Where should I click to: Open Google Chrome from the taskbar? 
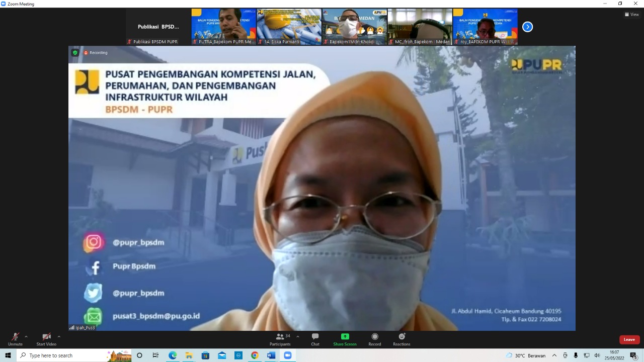click(255, 355)
